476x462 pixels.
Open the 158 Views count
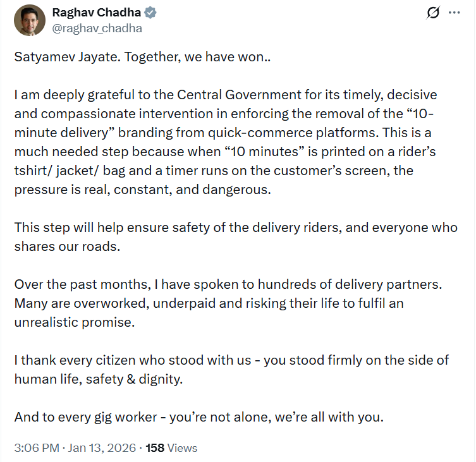coord(155,448)
